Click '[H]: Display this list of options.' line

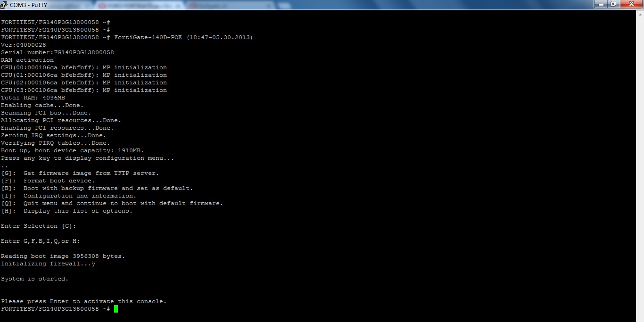(x=67, y=211)
